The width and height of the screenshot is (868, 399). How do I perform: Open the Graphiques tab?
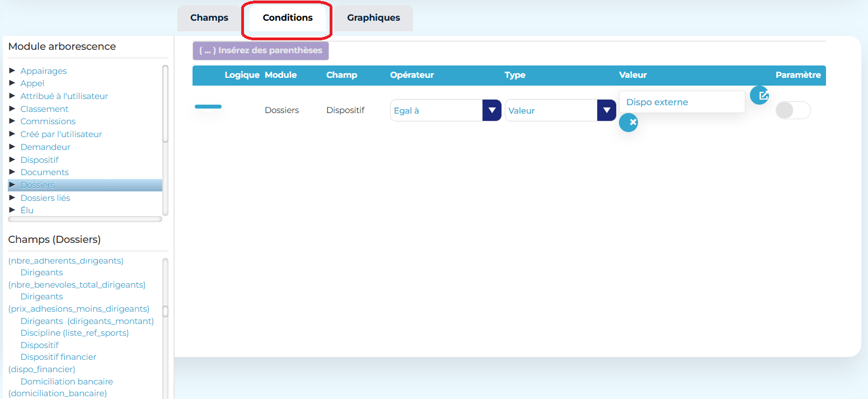coord(373,18)
